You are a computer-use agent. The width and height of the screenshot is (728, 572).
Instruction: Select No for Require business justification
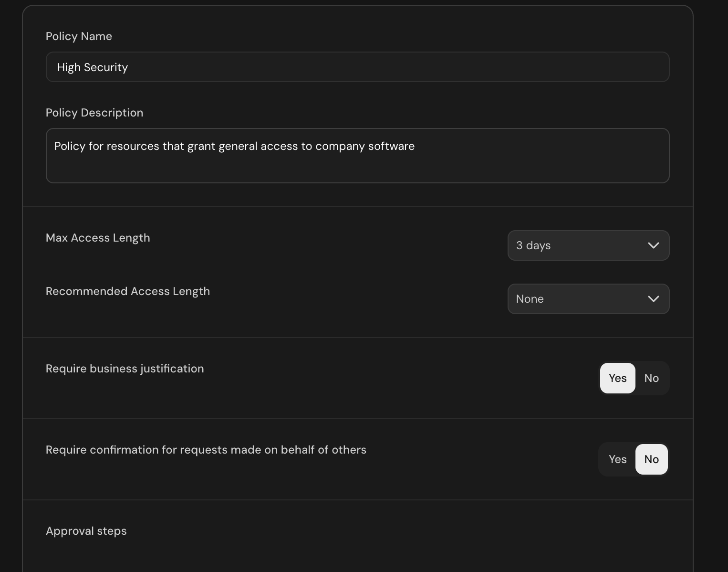pos(652,378)
